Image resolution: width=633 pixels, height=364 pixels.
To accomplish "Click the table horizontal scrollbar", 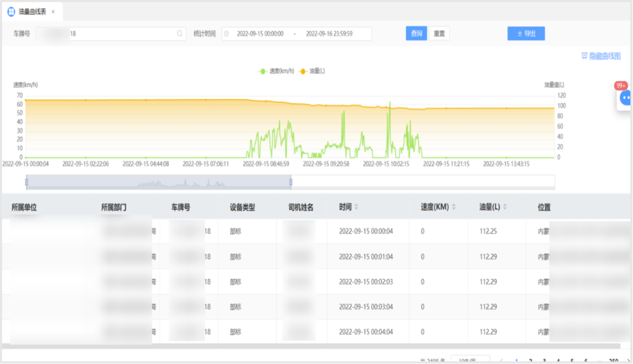I will click(x=311, y=346).
